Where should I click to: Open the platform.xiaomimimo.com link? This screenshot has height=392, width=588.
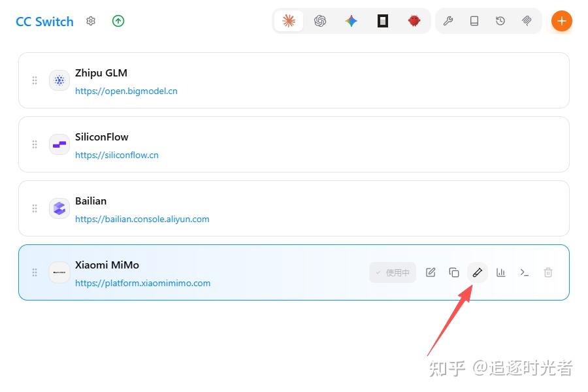click(143, 283)
